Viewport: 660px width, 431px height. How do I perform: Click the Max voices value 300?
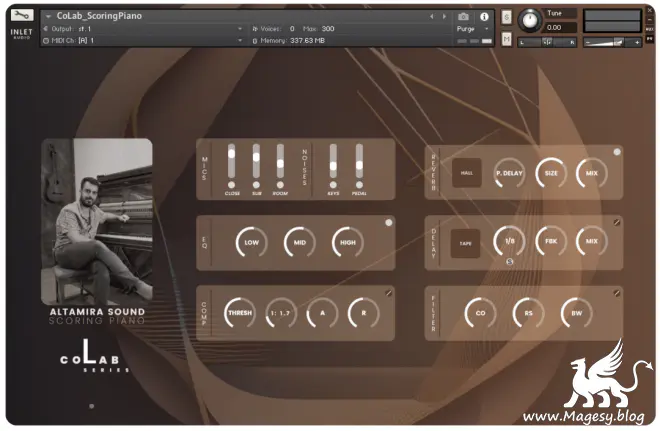click(328, 29)
